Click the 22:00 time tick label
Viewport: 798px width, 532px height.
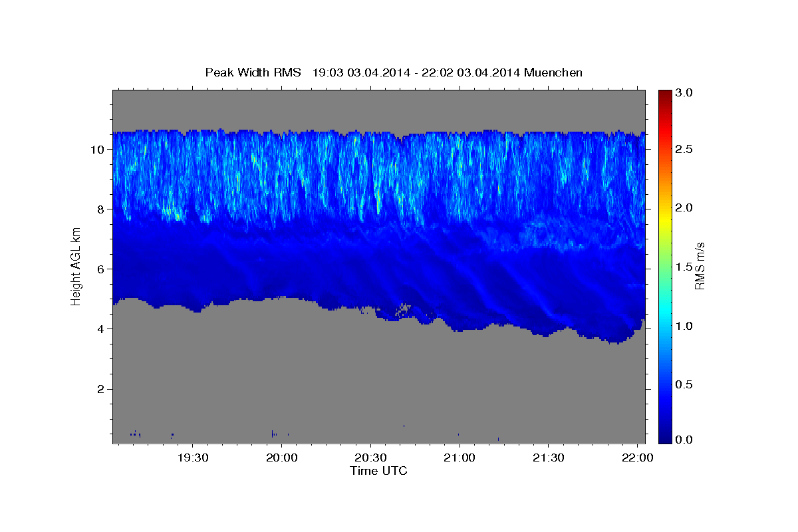pos(636,458)
